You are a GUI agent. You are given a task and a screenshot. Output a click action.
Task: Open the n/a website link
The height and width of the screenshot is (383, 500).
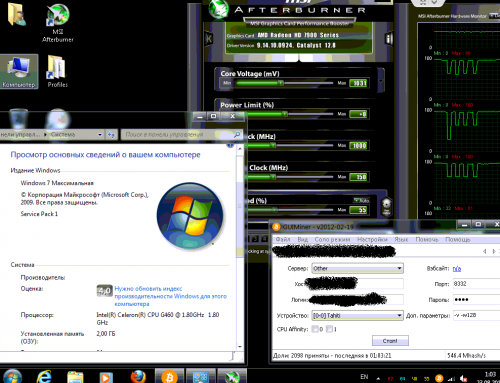[457, 269]
